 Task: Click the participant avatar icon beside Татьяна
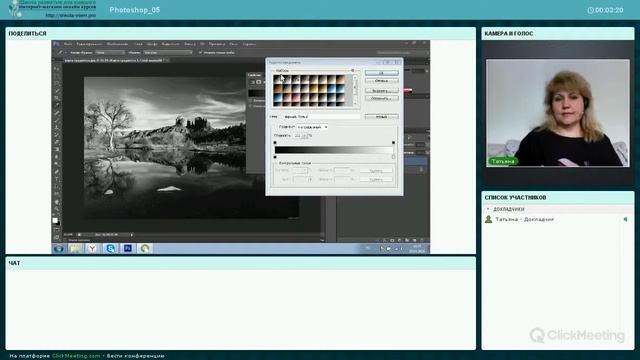(x=489, y=220)
